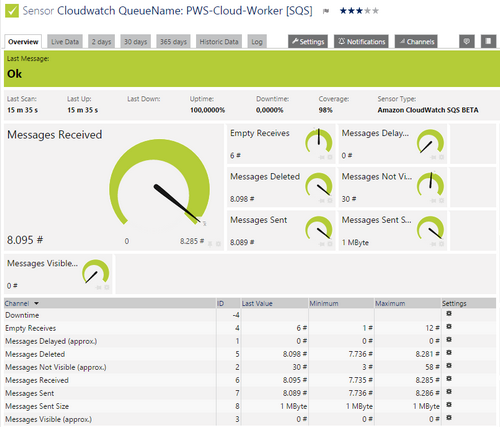Open the 365 days tab
This screenshot has height=427, width=500.
tap(173, 42)
